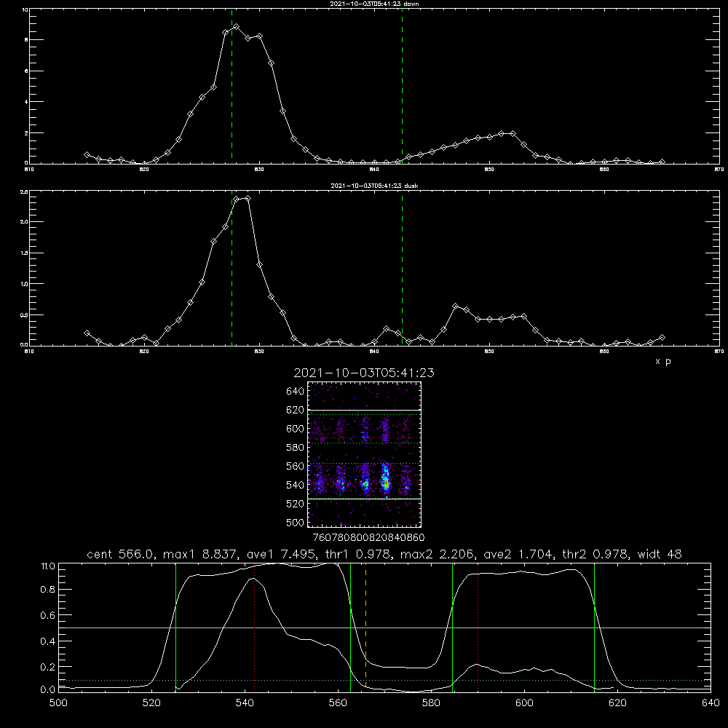Click the dusk plot secondary peak diamond at x=847

(456, 306)
